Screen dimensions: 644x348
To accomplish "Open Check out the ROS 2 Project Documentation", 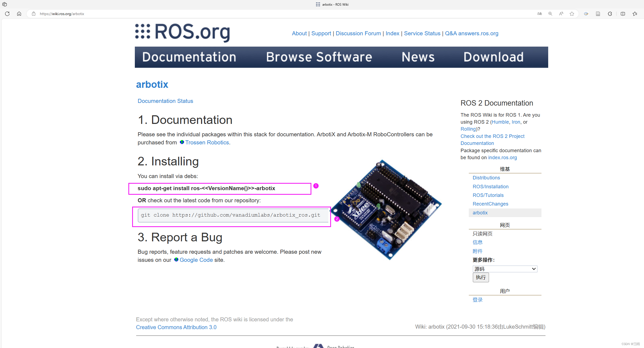I will [x=492, y=140].
